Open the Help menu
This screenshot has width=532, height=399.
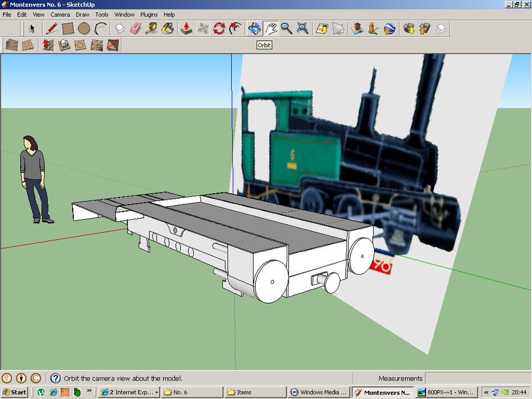pyautogui.click(x=169, y=15)
